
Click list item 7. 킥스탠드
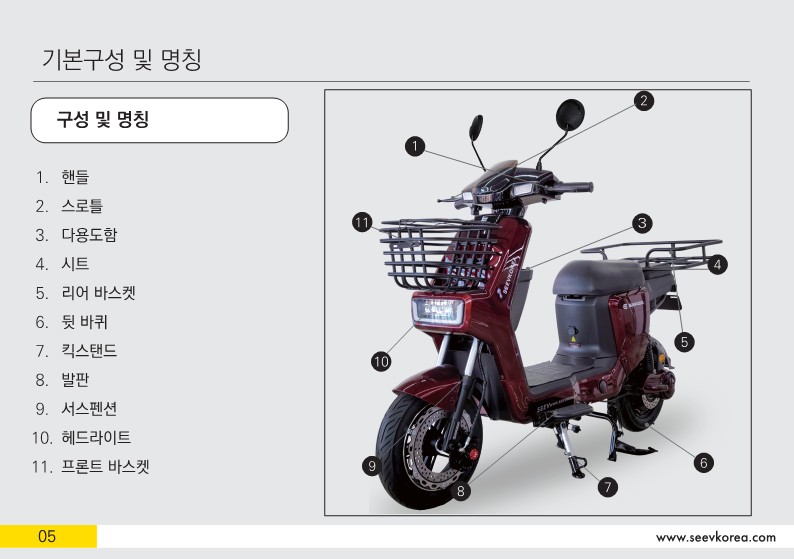pos(76,350)
